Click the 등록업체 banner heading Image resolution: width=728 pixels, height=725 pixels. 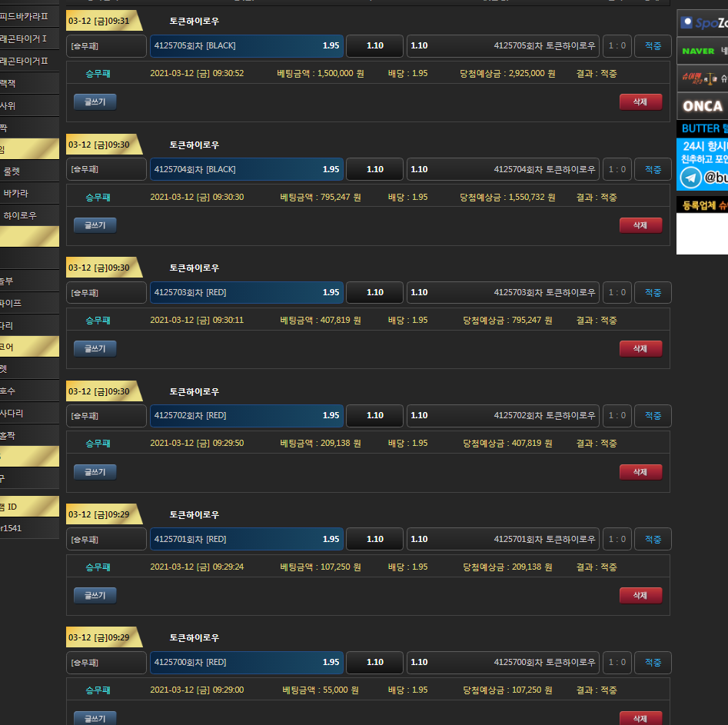point(702,205)
